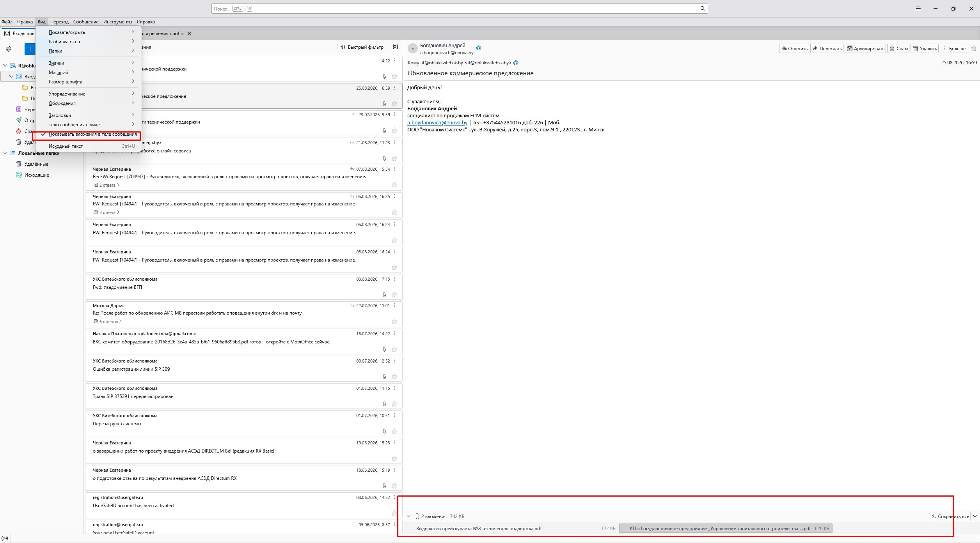Open the a.bogdanovich@enova.by link in signature

437,122
